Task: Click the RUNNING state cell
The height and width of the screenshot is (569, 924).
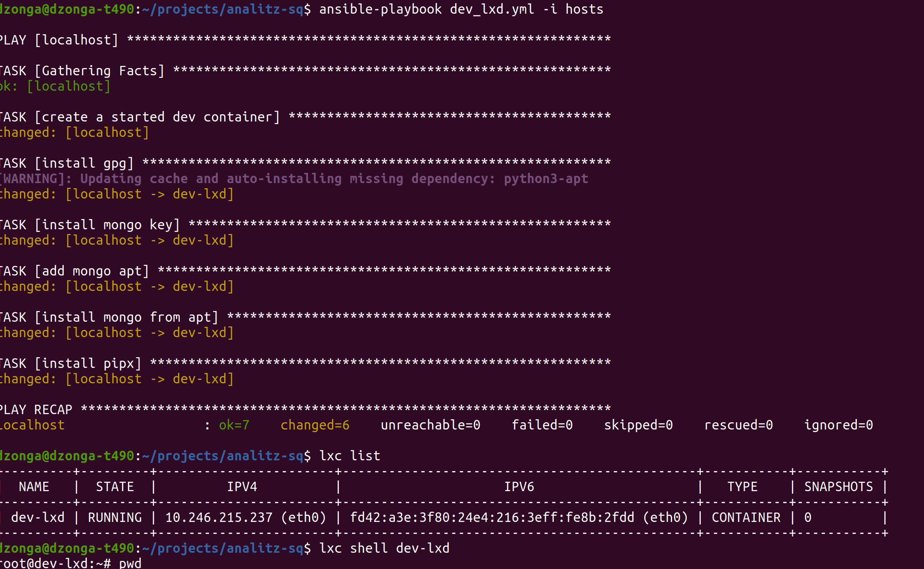Action: click(115, 517)
